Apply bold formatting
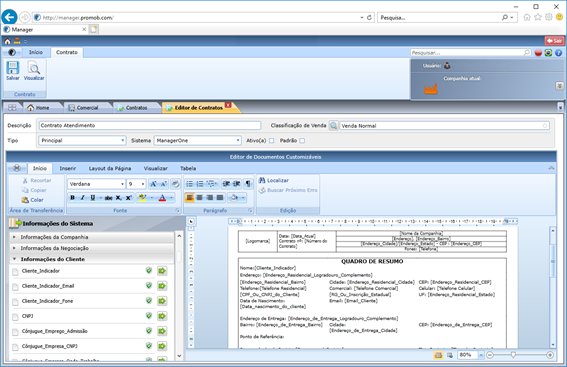 point(72,198)
